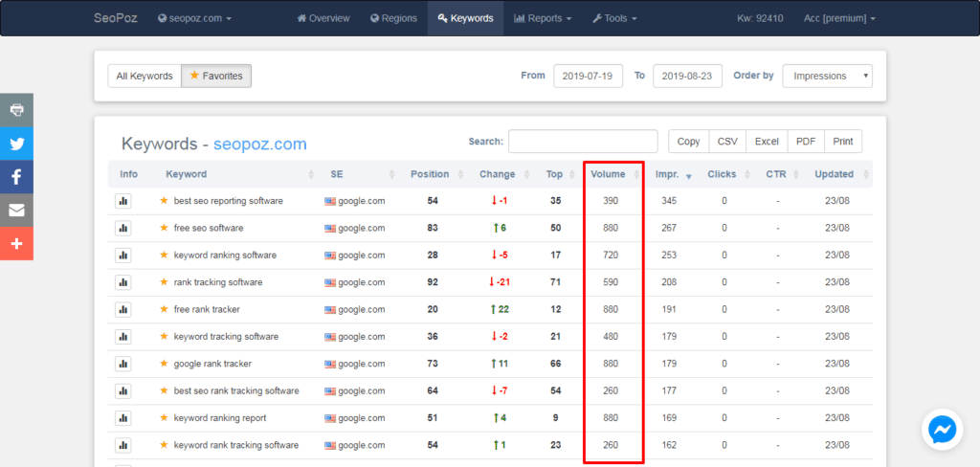Viewport: 980px width, 467px height.
Task: Expand the Tools menu
Action: click(x=614, y=18)
